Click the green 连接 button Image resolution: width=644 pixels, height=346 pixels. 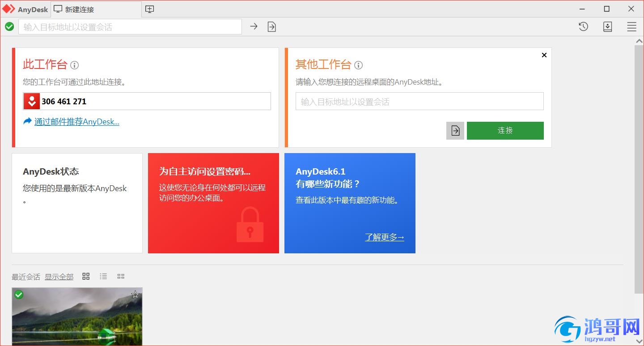[x=505, y=131]
